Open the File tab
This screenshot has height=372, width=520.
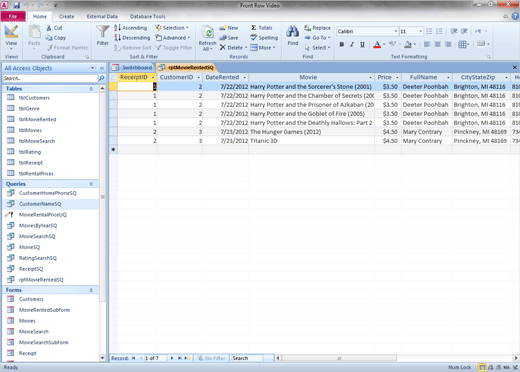coord(13,16)
